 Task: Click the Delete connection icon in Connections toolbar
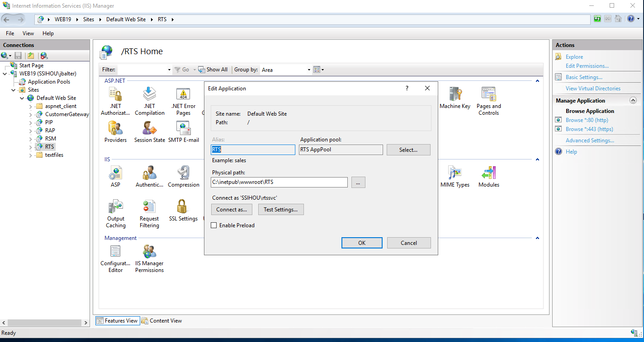pyautogui.click(x=44, y=56)
